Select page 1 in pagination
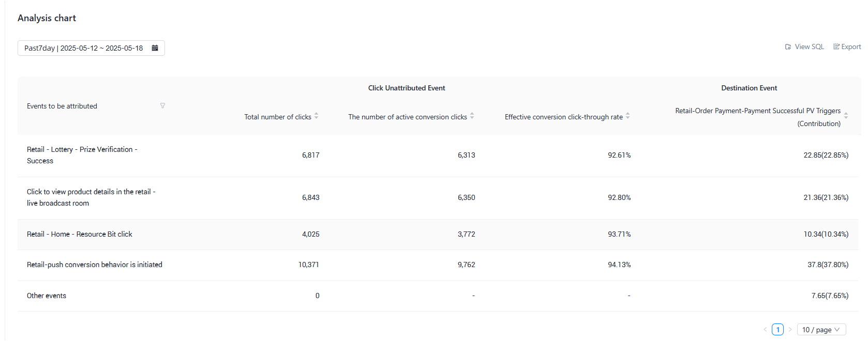 click(777, 330)
